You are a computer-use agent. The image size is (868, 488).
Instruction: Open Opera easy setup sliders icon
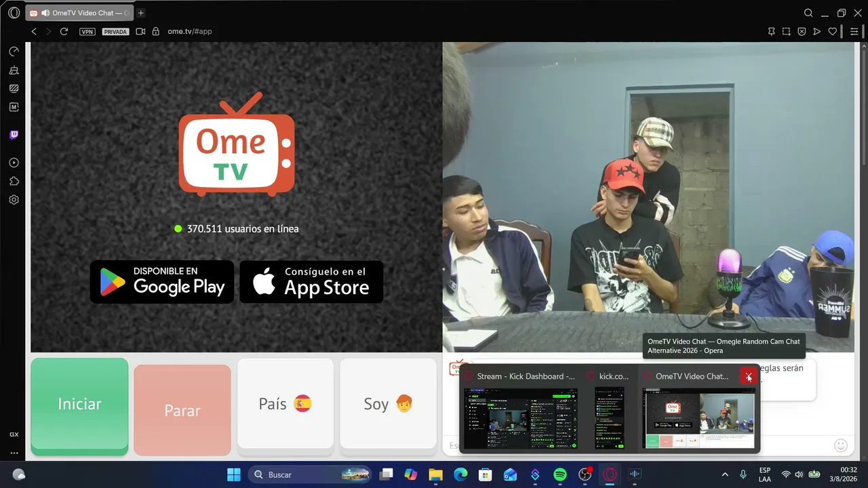point(854,31)
